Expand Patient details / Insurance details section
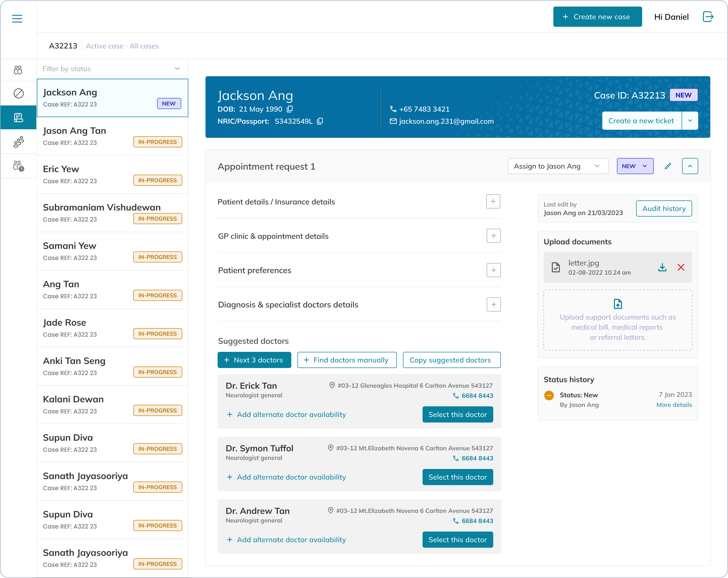 coord(493,202)
